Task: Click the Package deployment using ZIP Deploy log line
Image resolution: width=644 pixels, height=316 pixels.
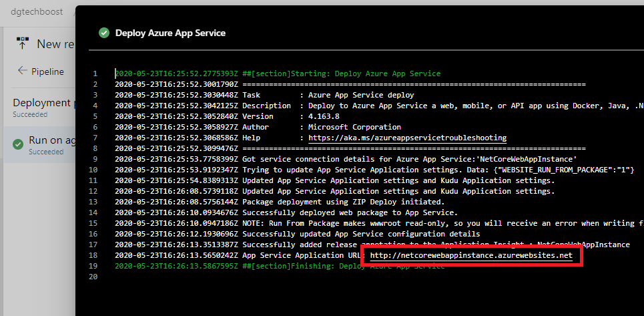Action: (279, 202)
